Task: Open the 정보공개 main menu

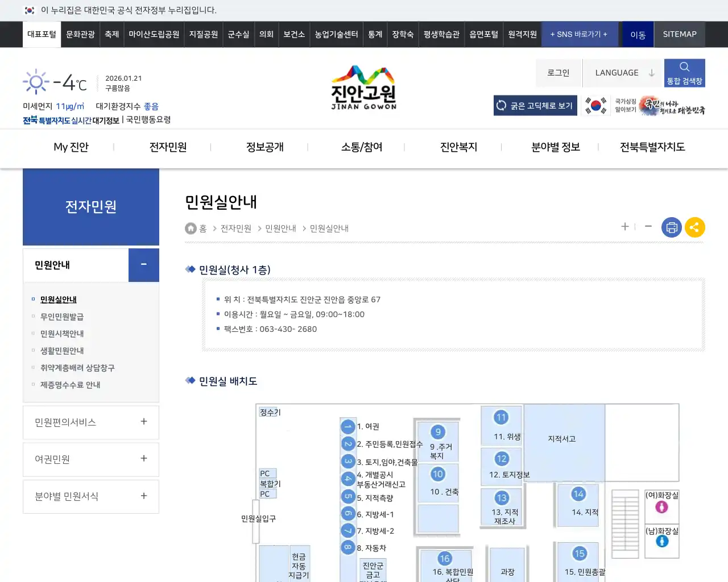Action: click(265, 147)
